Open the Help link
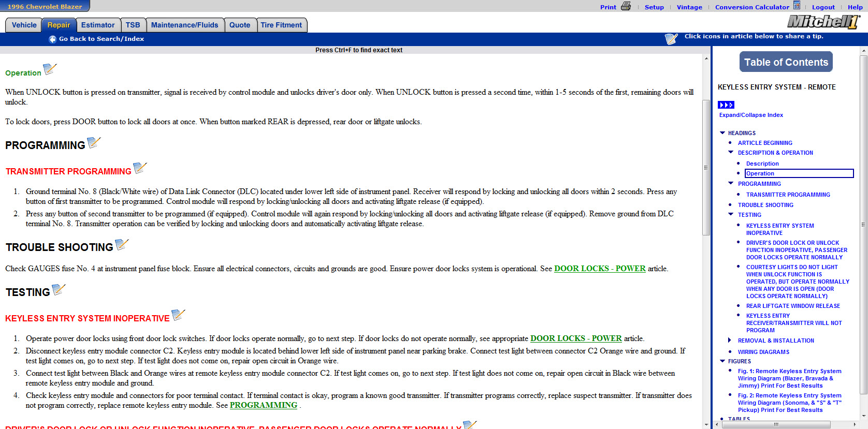 point(855,7)
